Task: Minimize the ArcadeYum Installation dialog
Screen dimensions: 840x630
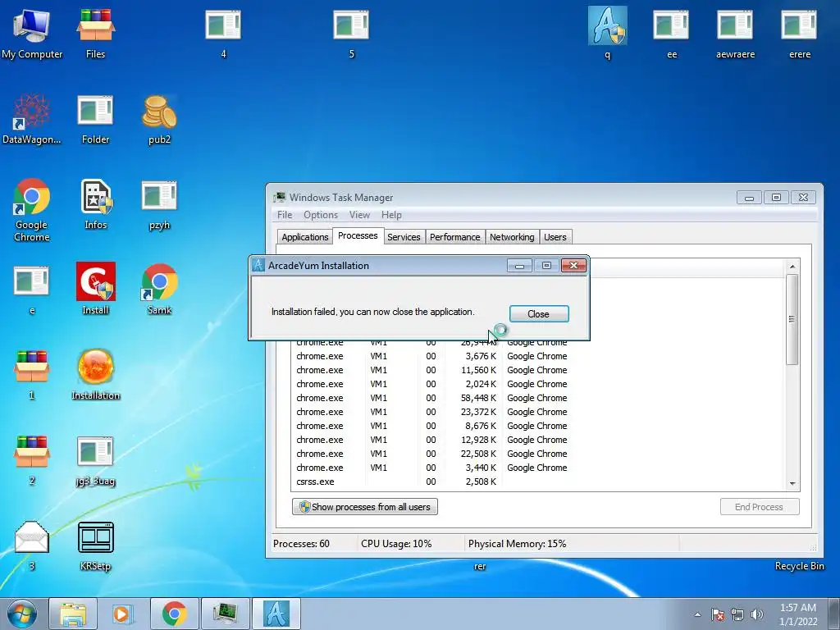Action: (x=519, y=265)
